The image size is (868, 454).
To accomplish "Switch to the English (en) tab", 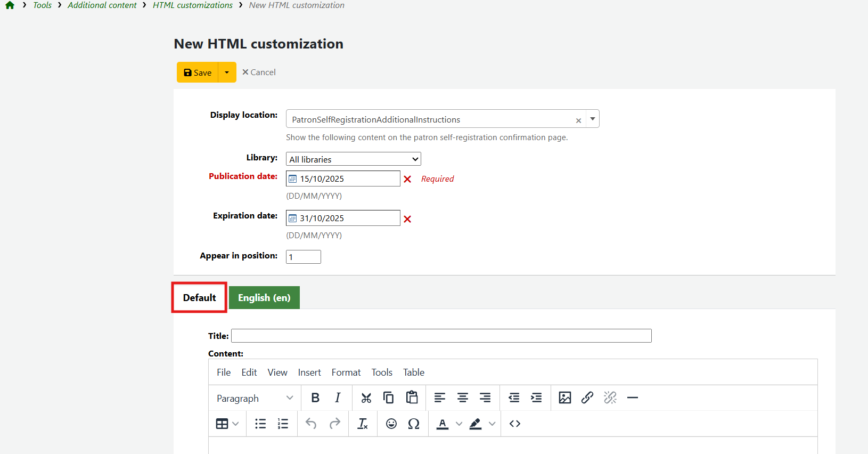I will click(264, 298).
